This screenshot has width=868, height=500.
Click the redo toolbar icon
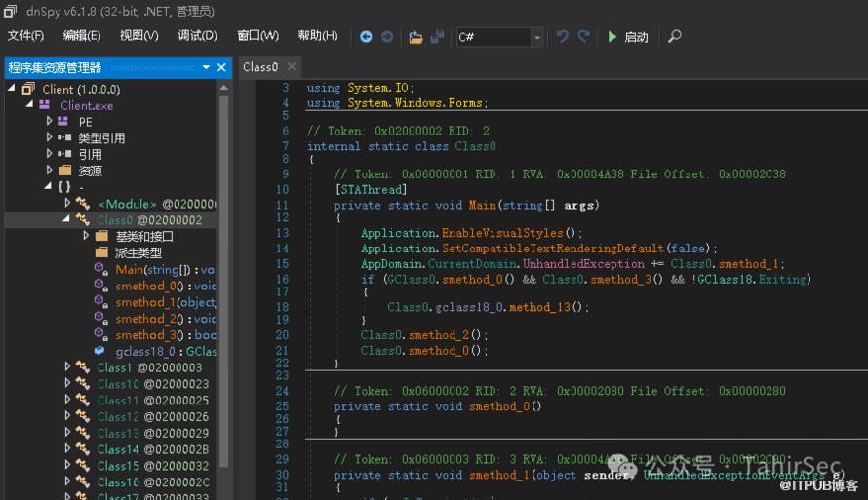tap(584, 37)
